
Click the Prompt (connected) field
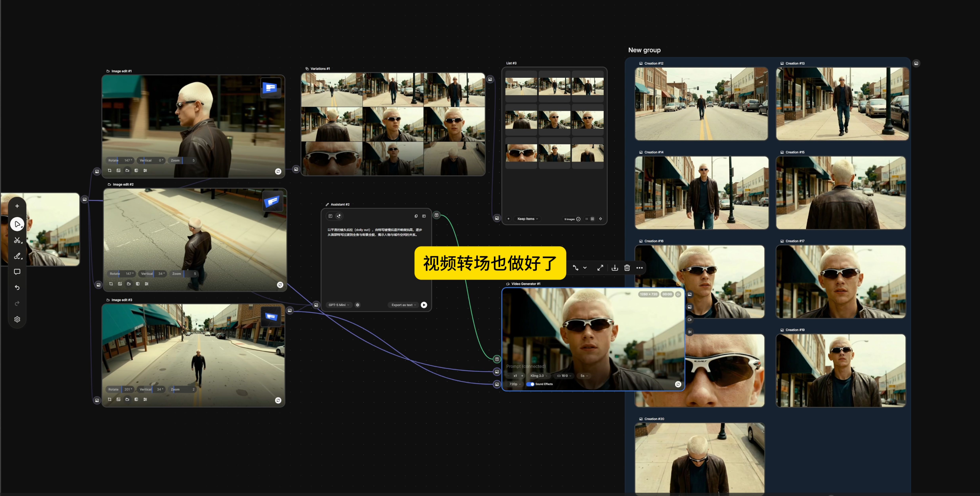[x=526, y=366]
